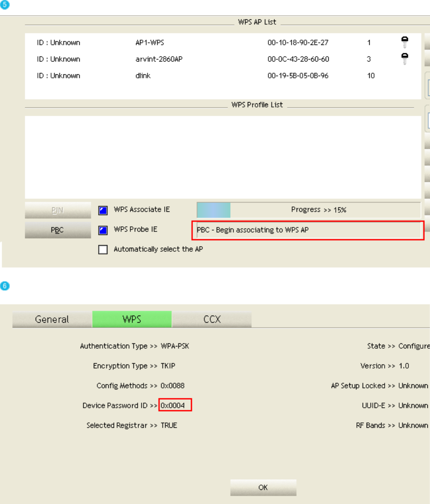The width and height of the screenshot is (430, 504).
Task: Click Encryption Type value TKIP
Action: 168,366
